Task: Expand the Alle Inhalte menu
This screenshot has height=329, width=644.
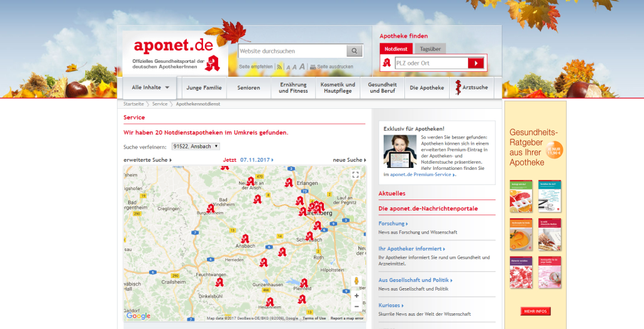Action: point(150,87)
